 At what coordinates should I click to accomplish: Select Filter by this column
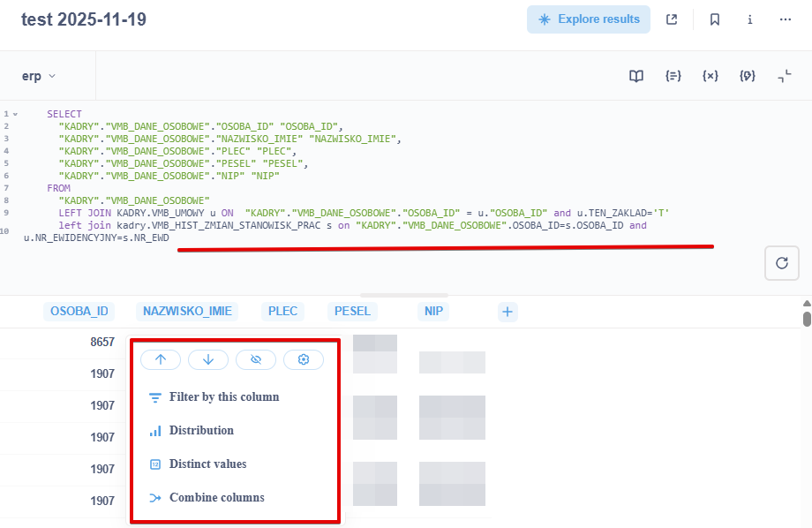click(223, 397)
